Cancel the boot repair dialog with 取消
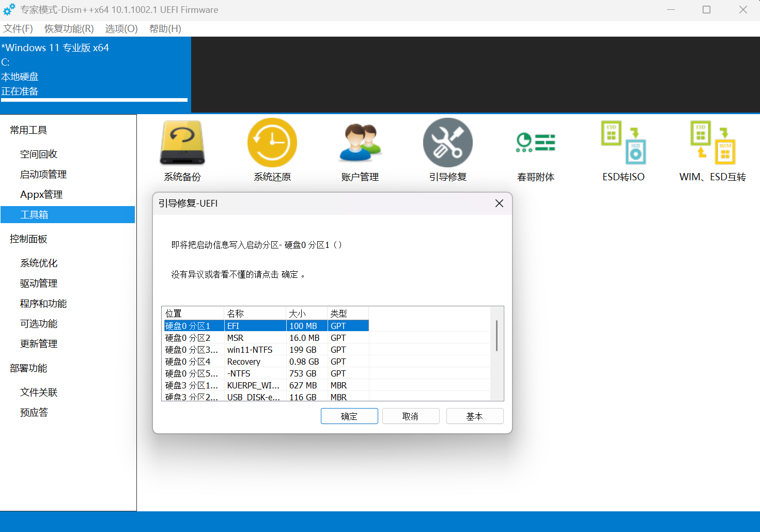The height and width of the screenshot is (532, 760). [411, 416]
